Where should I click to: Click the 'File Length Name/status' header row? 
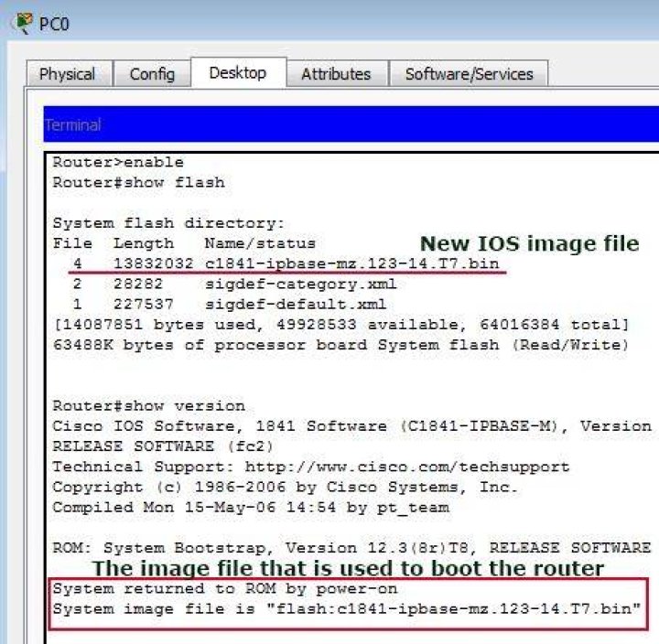pyautogui.click(x=184, y=243)
